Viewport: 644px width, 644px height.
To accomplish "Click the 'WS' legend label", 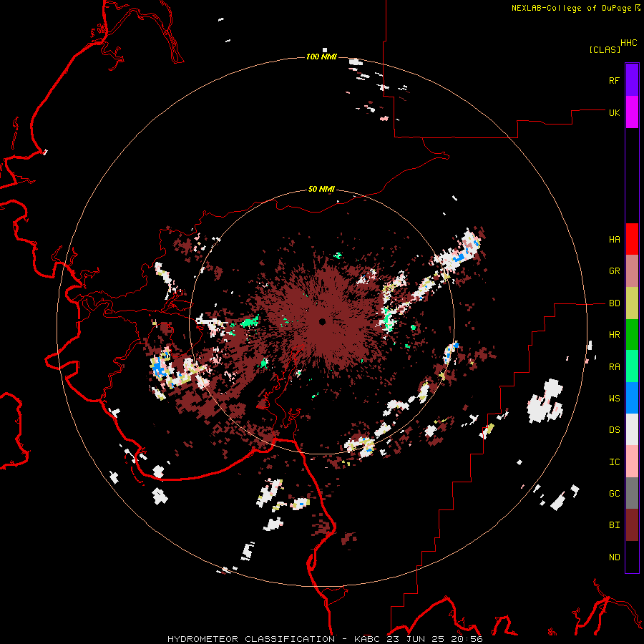I will click(614, 398).
